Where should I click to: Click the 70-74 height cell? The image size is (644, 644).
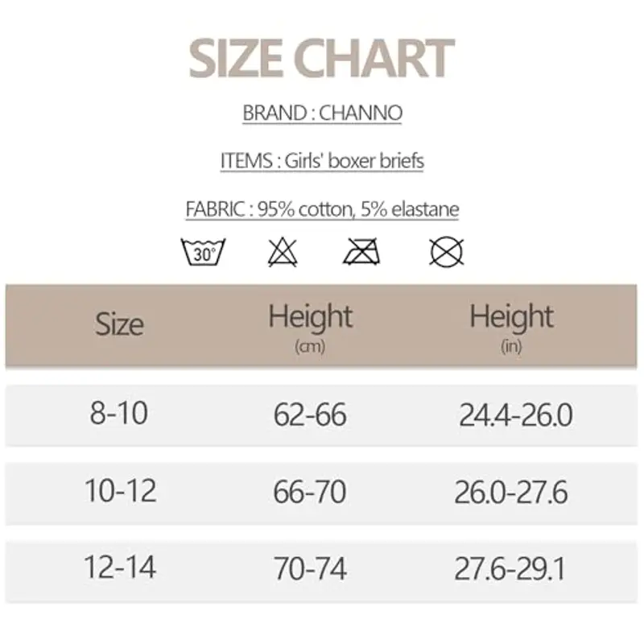tap(310, 570)
